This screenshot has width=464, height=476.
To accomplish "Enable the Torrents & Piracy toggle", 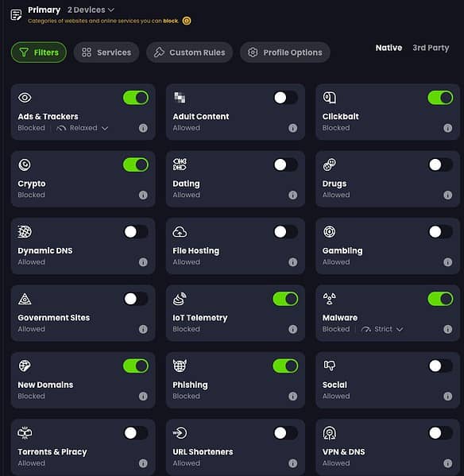I will tap(136, 433).
